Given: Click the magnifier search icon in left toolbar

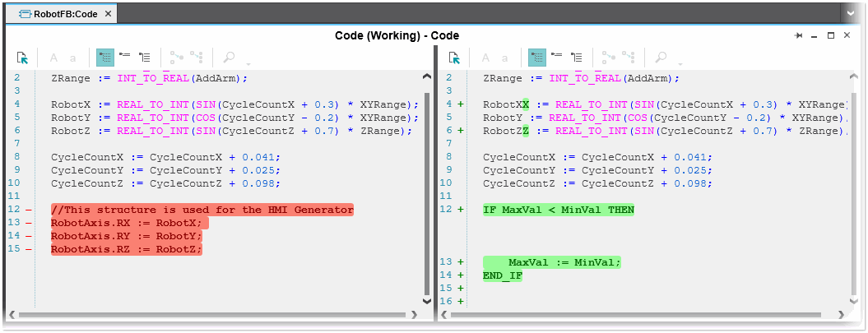Looking at the screenshot, I should coord(230,58).
